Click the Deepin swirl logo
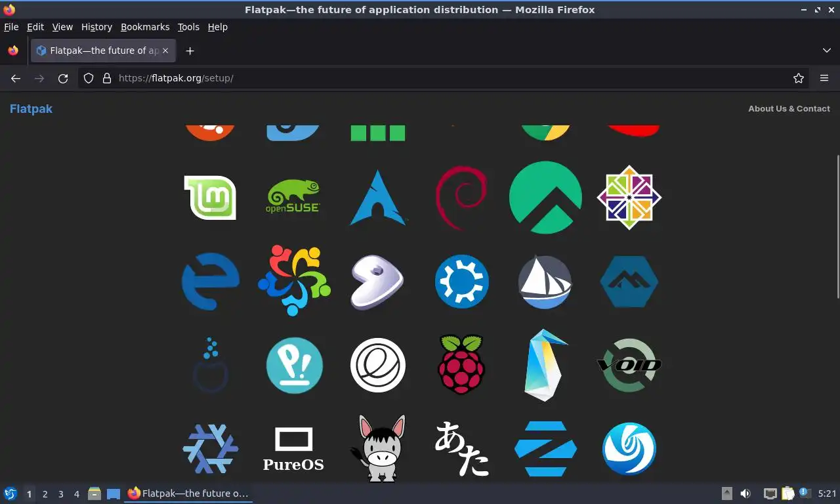This screenshot has height=504, width=840. [629, 449]
